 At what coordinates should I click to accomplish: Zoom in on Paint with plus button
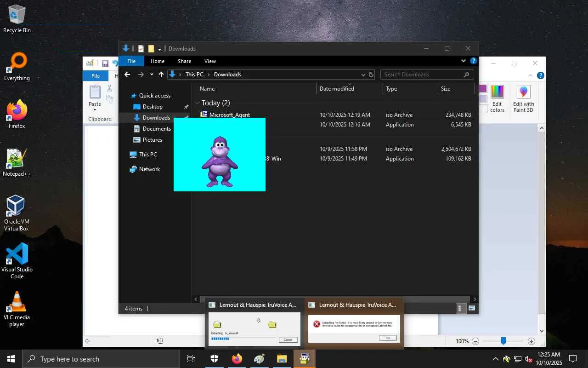(531, 341)
